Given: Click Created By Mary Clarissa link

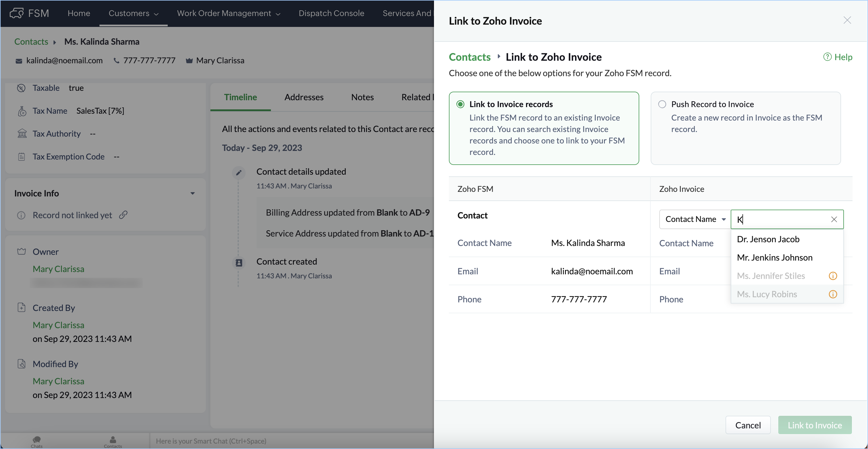Looking at the screenshot, I should (x=58, y=325).
